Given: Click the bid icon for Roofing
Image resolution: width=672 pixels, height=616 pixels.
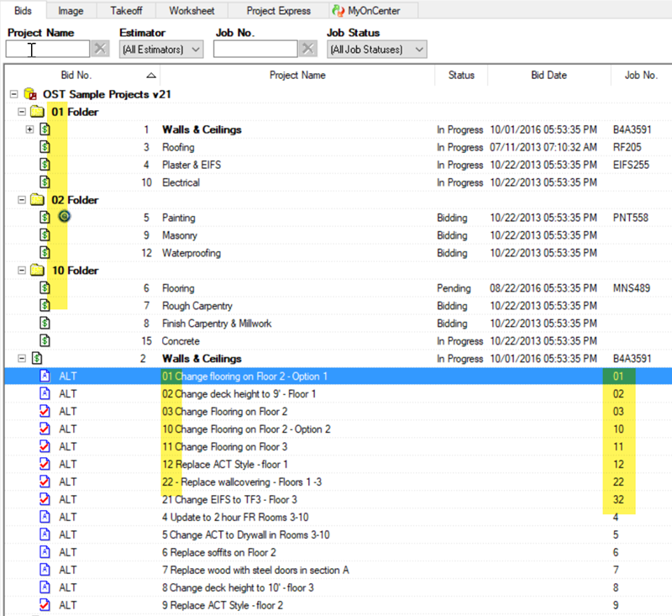Looking at the screenshot, I should 45,147.
